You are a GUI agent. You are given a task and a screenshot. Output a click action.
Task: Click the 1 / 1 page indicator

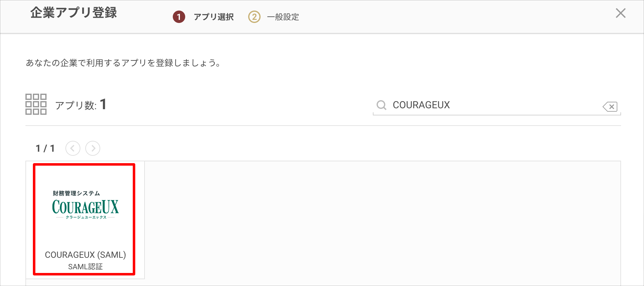[45, 148]
